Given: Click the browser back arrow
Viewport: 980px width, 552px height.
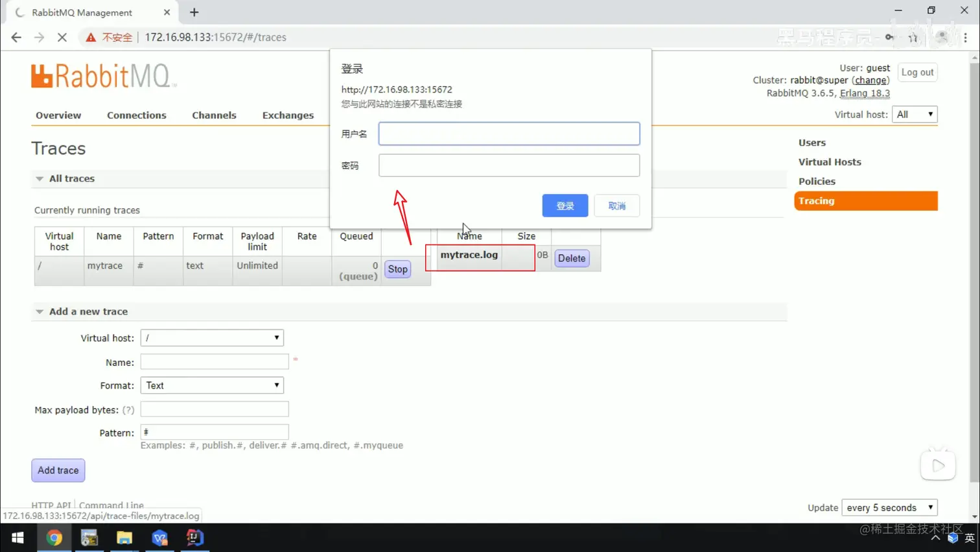Looking at the screenshot, I should (x=16, y=38).
